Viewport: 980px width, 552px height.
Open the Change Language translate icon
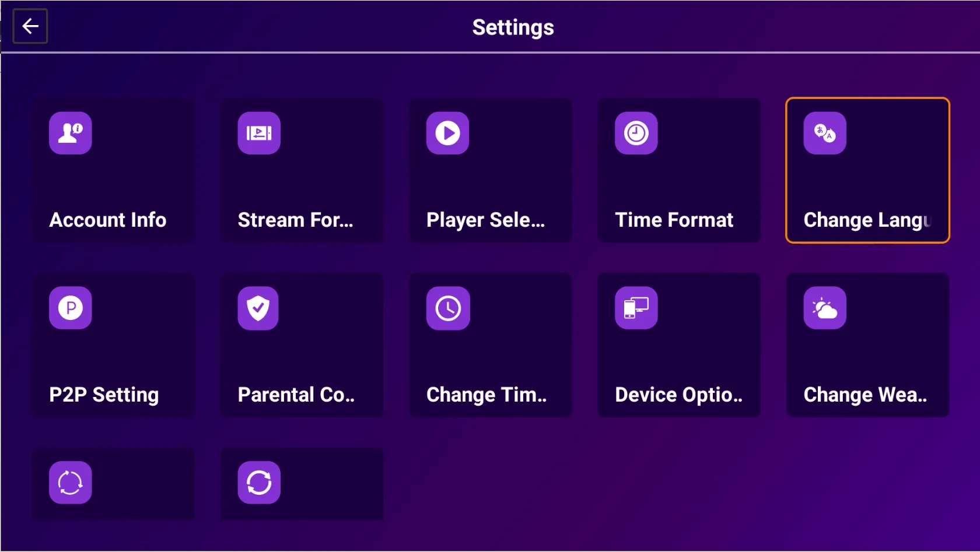coord(825,133)
